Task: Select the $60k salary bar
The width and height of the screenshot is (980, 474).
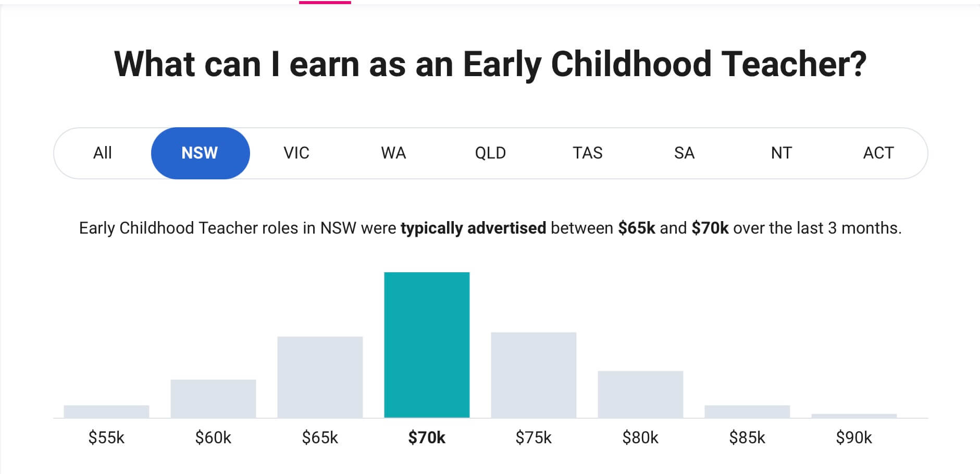Action: pos(213,398)
